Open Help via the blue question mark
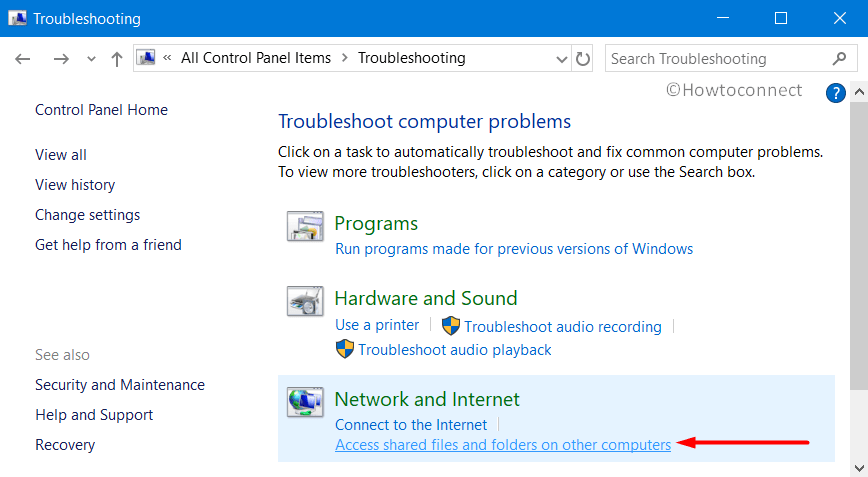The image size is (868, 477). tap(835, 93)
